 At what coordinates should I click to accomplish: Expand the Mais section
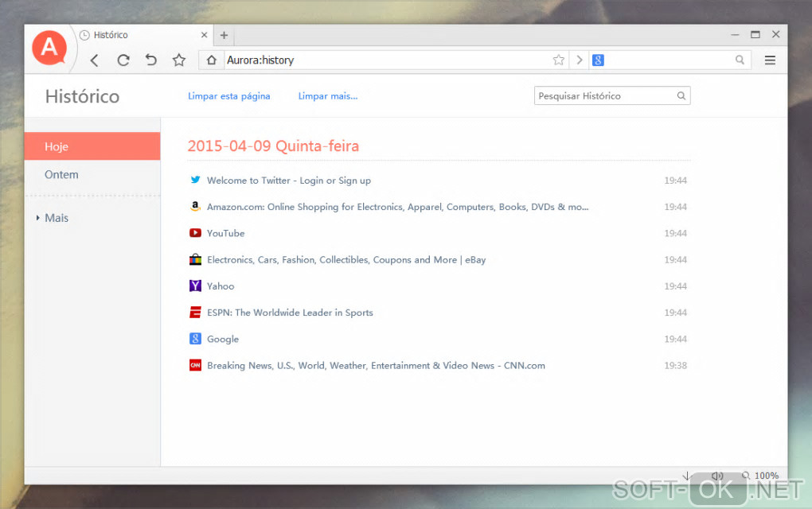[53, 218]
